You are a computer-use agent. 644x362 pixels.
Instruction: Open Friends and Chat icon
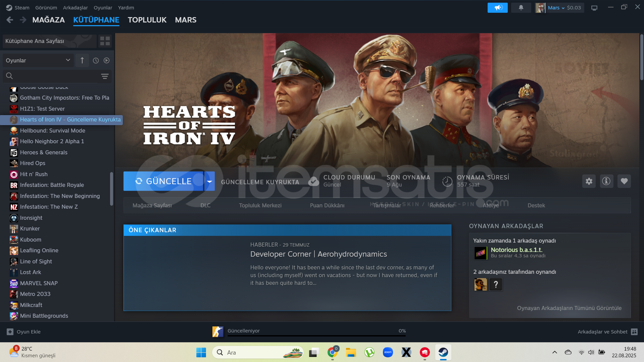tap(634, 332)
